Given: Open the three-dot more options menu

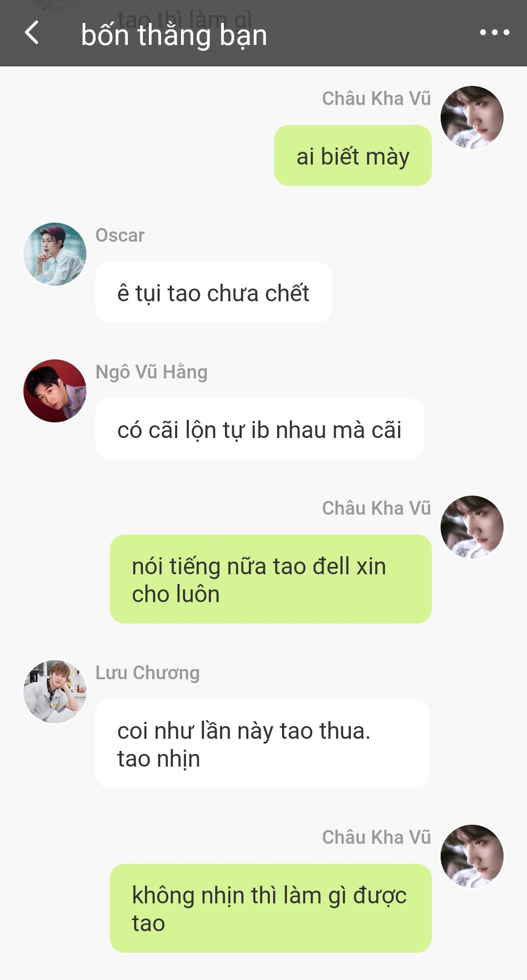Looking at the screenshot, I should point(494,33).
